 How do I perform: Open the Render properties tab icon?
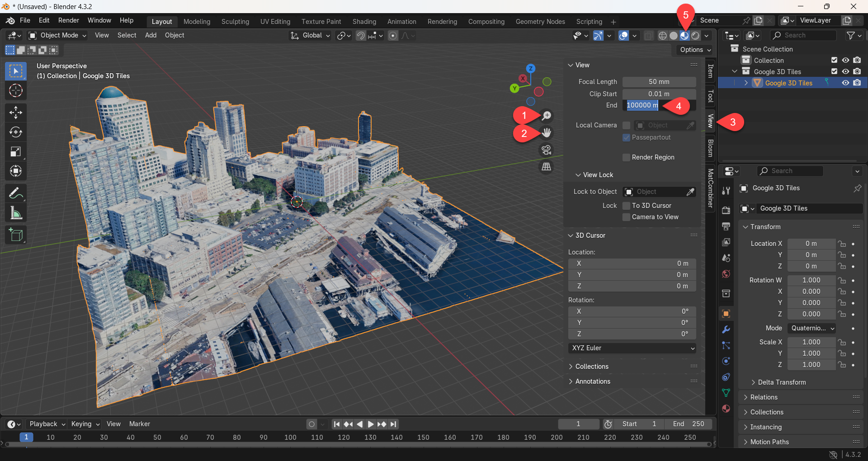point(726,211)
